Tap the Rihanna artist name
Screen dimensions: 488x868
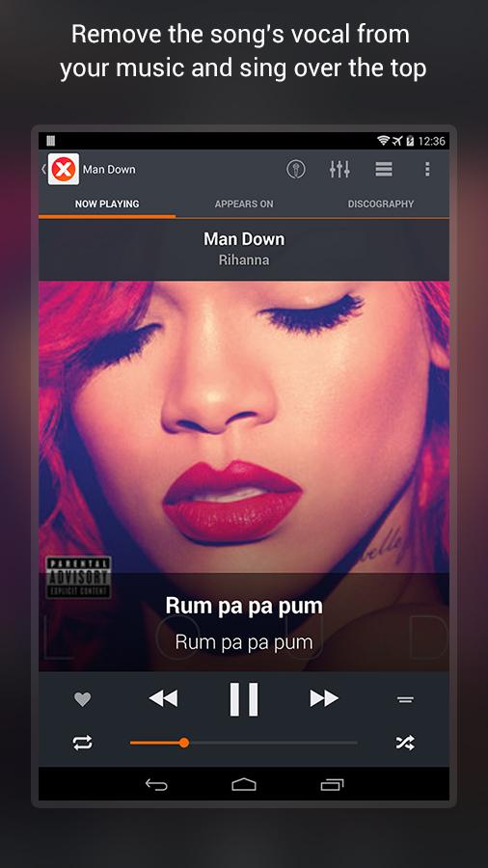coord(244,260)
